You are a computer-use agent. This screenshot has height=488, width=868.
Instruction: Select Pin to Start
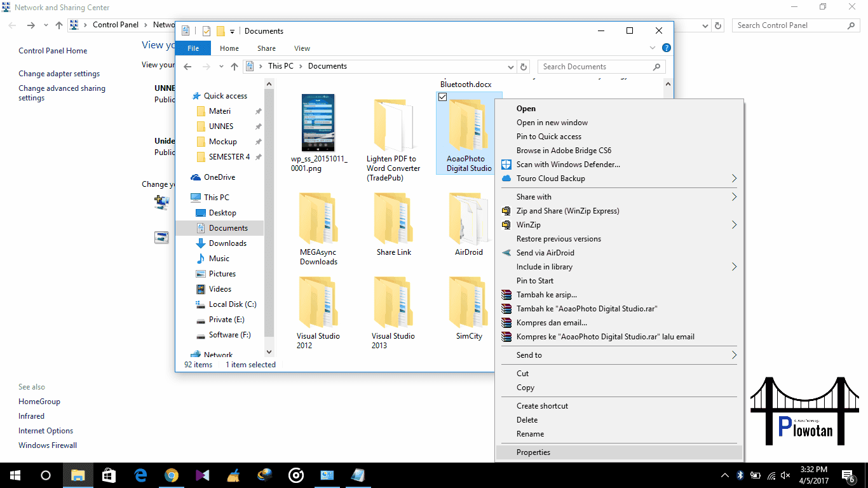coord(619,281)
